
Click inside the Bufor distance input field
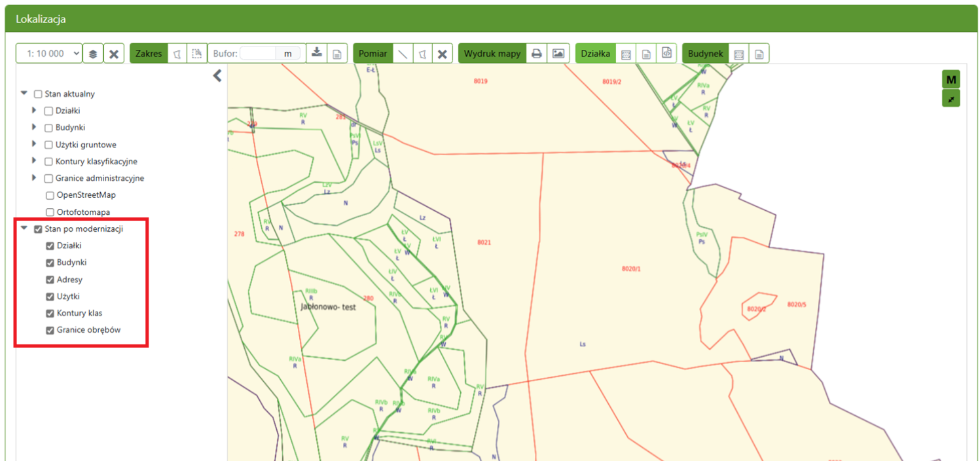tap(258, 54)
